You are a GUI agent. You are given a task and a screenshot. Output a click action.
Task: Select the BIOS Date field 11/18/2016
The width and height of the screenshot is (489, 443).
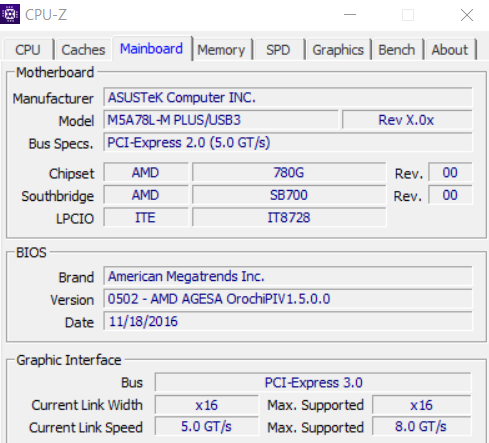(x=288, y=321)
